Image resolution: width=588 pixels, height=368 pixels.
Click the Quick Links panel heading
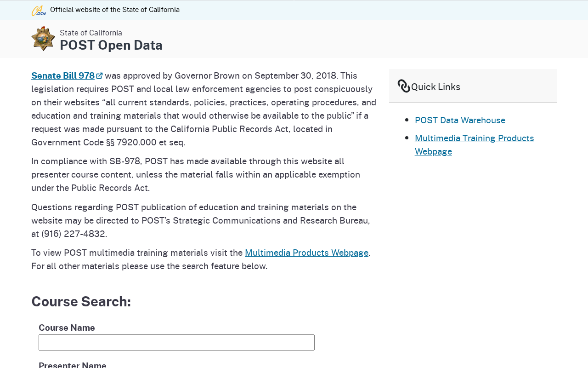435,86
